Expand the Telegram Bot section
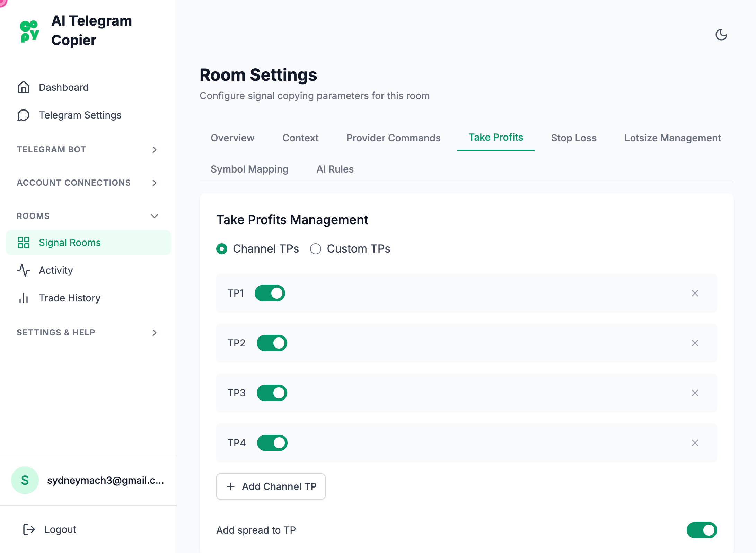This screenshot has width=756, height=553. [155, 150]
